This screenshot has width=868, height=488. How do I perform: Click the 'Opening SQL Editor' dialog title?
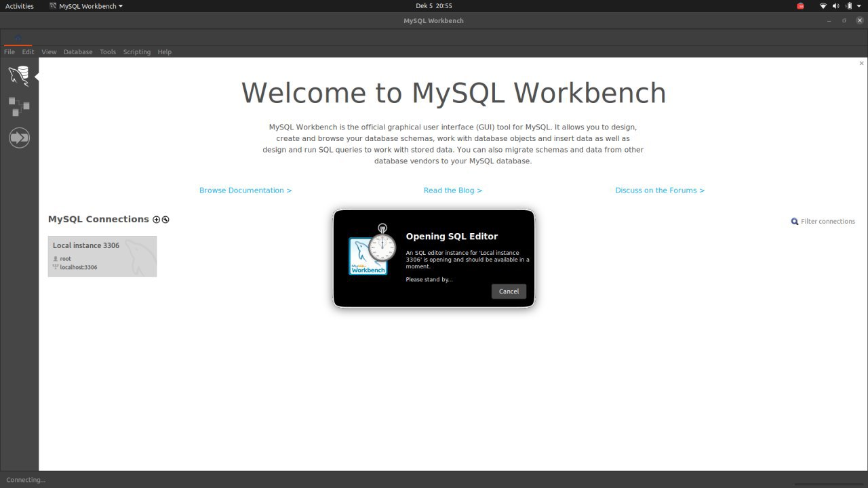pos(452,237)
